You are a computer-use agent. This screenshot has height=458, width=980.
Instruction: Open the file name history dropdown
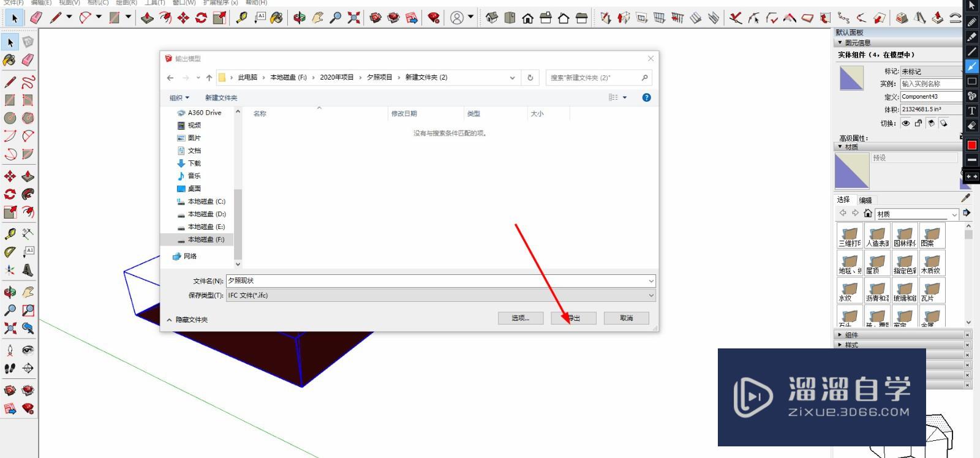click(650, 281)
